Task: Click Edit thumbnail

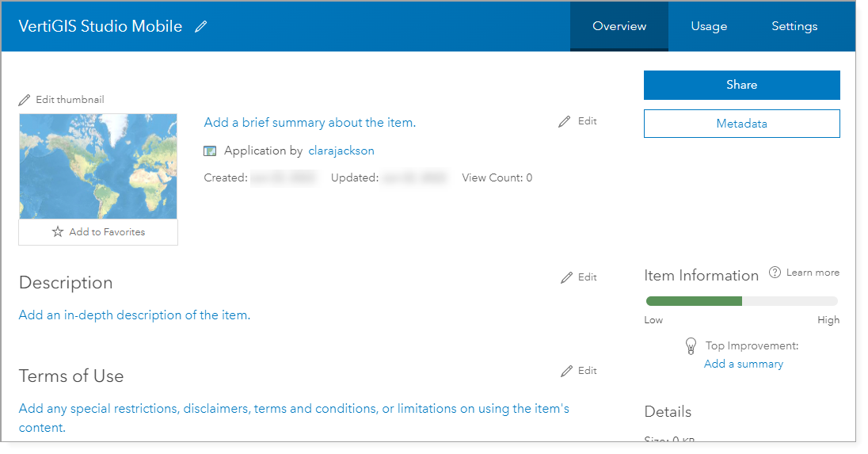Action: [x=70, y=100]
